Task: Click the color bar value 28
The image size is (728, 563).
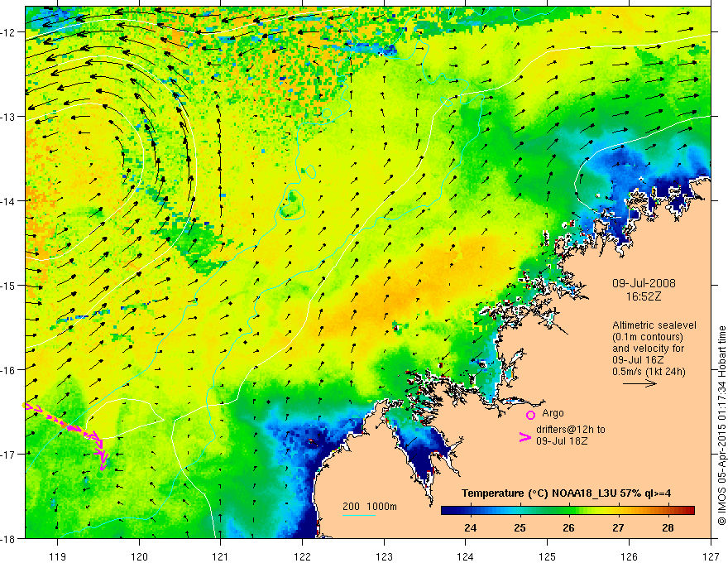Action: click(668, 527)
